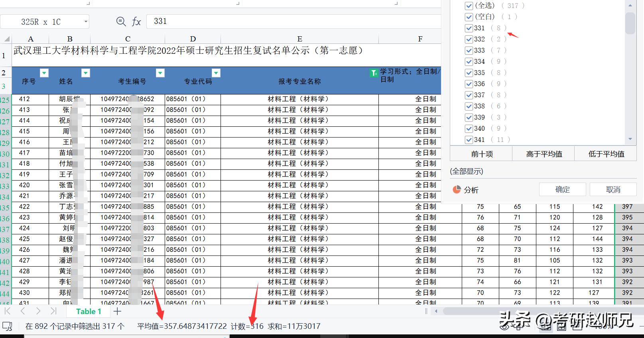This screenshot has width=644, height=338.
Task: Uncheck the 335 value checkbox
Action: pos(469,73)
